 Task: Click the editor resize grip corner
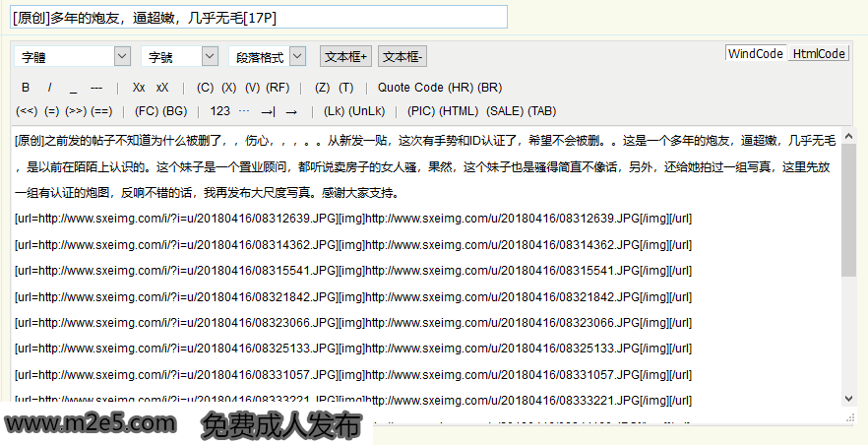coord(850,418)
